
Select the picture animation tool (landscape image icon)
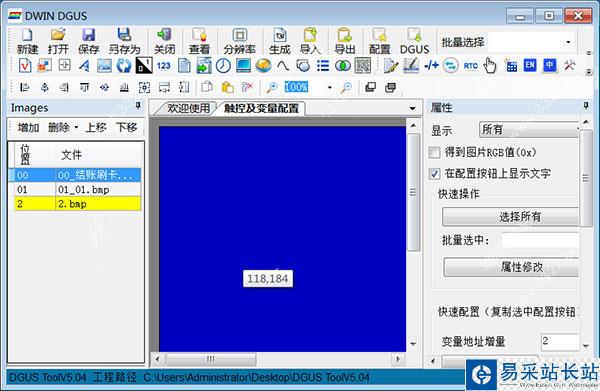click(x=104, y=66)
